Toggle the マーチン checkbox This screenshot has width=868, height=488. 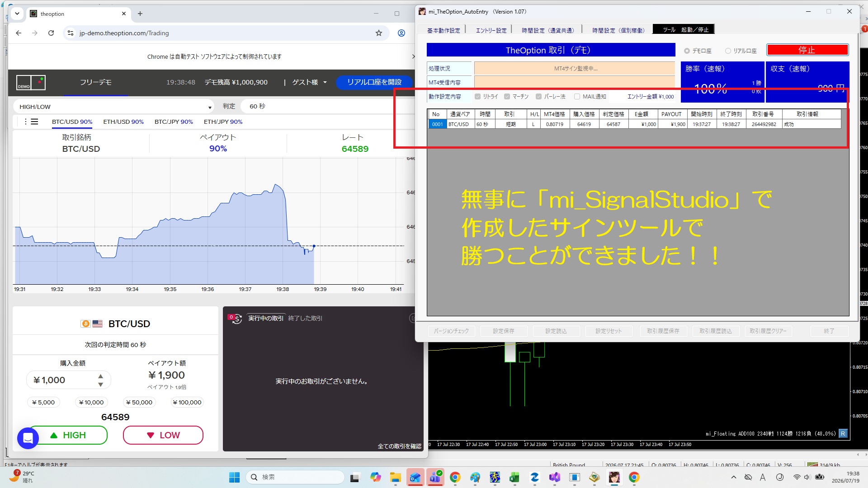pyautogui.click(x=507, y=96)
